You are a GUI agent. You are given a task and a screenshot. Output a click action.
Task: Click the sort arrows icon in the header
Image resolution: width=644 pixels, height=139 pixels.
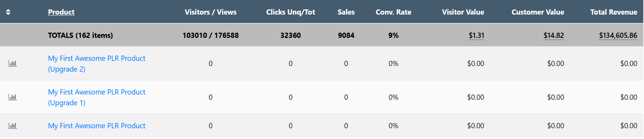8,12
